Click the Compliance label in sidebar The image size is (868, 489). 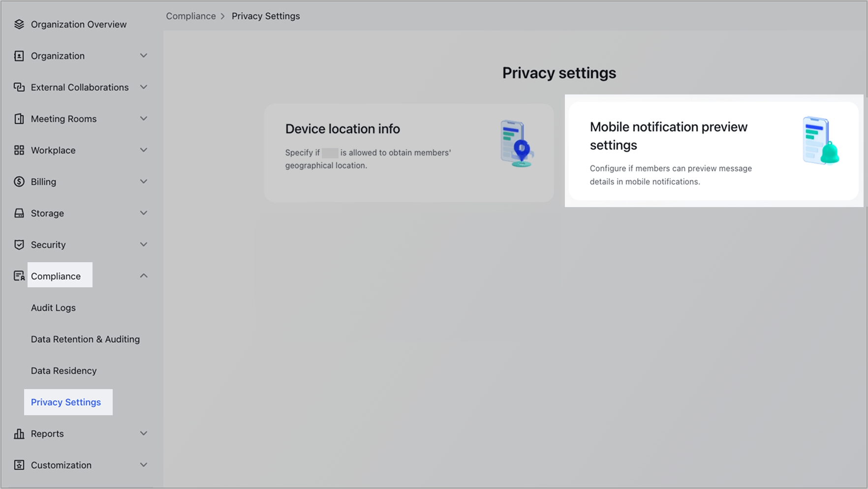point(56,276)
